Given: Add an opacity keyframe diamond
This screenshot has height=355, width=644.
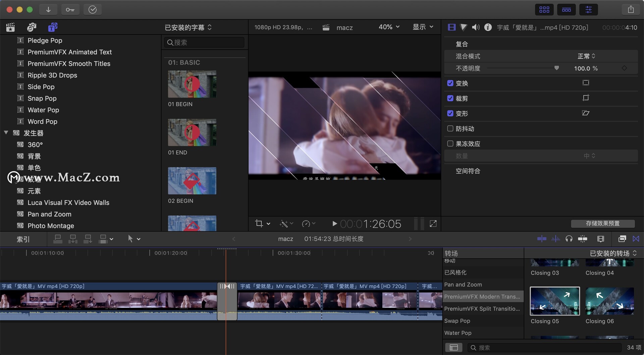Looking at the screenshot, I should (x=624, y=68).
